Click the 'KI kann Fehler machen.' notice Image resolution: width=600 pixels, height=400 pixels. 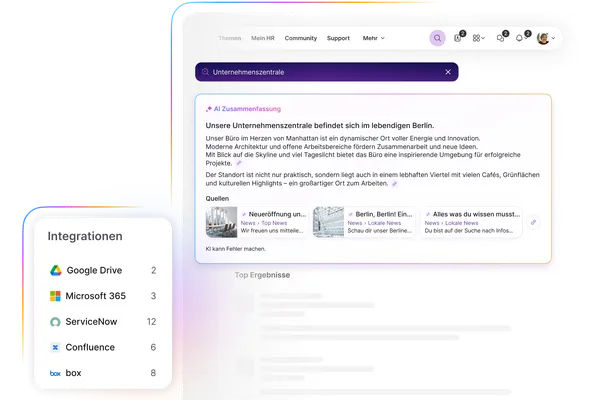pos(236,249)
